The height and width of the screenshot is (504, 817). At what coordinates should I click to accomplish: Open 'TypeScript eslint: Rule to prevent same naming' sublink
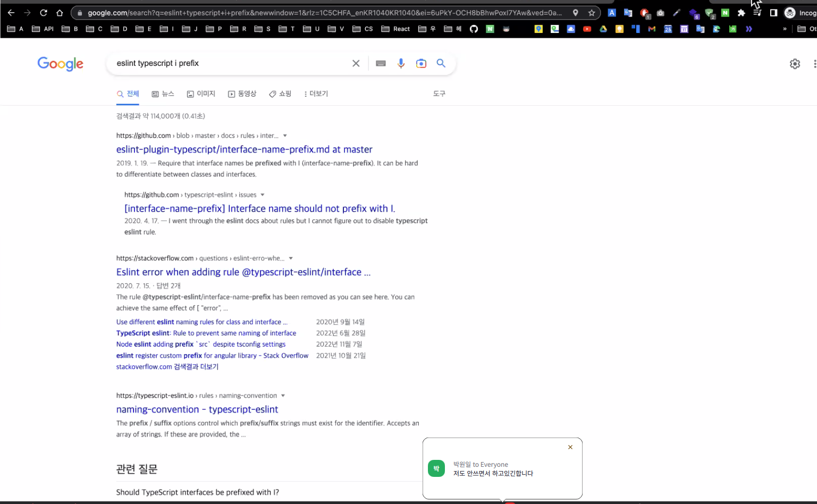(206, 333)
